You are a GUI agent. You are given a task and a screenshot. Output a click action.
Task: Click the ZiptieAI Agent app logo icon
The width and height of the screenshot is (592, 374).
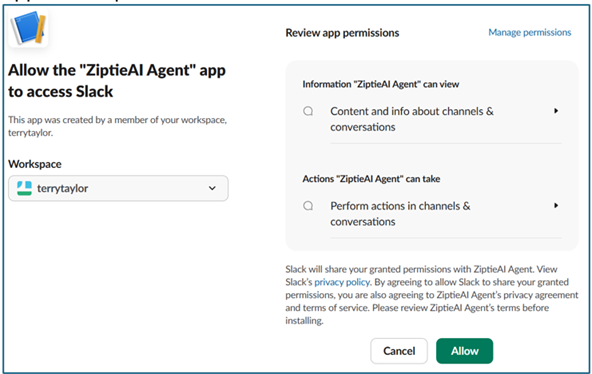(x=28, y=28)
